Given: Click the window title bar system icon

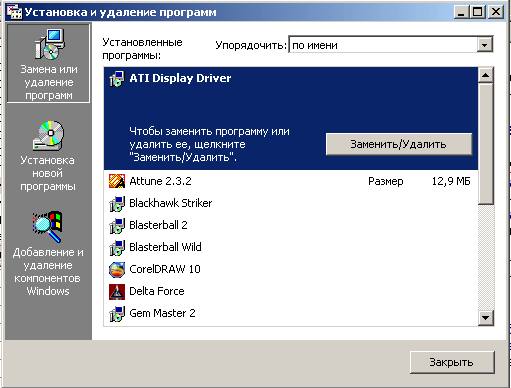Looking at the screenshot, I should tap(14, 12).
